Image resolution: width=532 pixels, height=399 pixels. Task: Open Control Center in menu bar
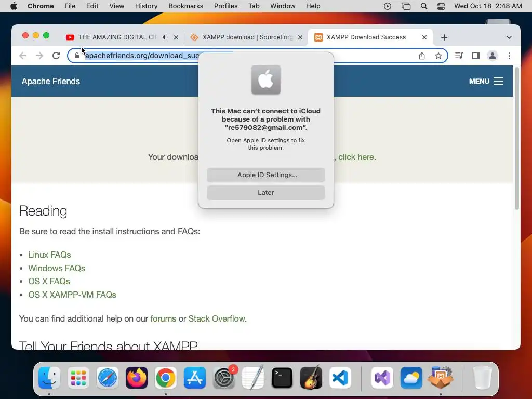(441, 6)
